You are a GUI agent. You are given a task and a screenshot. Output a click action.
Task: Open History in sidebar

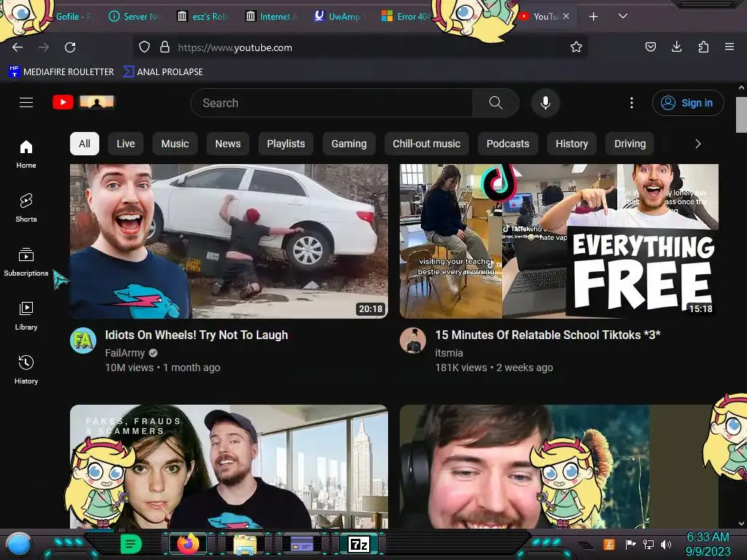(26, 370)
